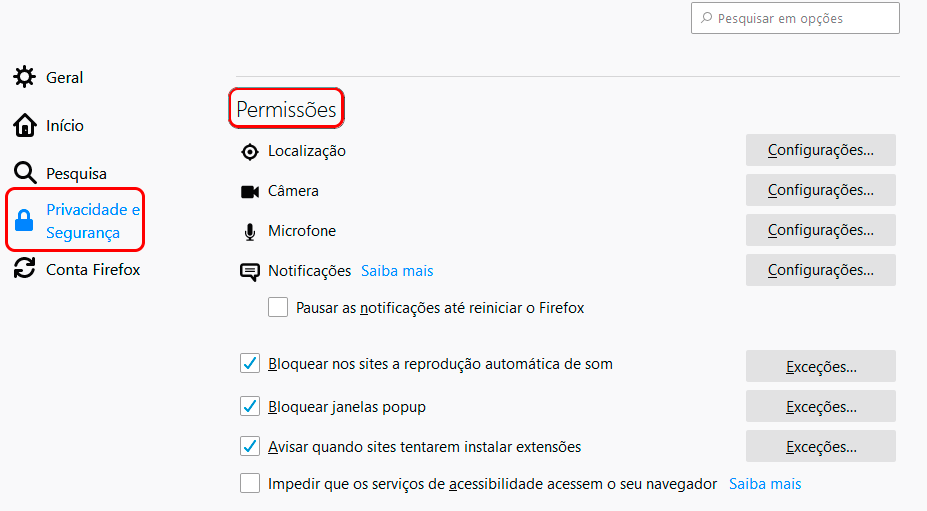Click the Geral gear icon
The height and width of the screenshot is (511, 927).
tap(24, 77)
